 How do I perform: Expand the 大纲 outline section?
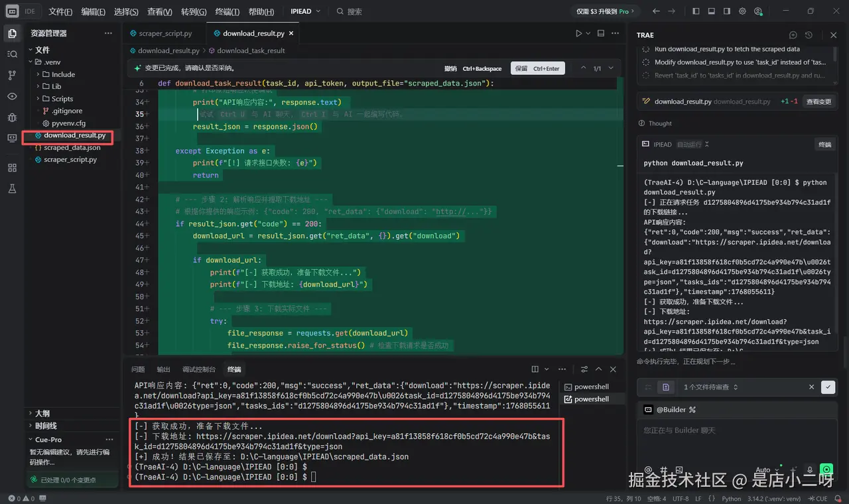31,413
